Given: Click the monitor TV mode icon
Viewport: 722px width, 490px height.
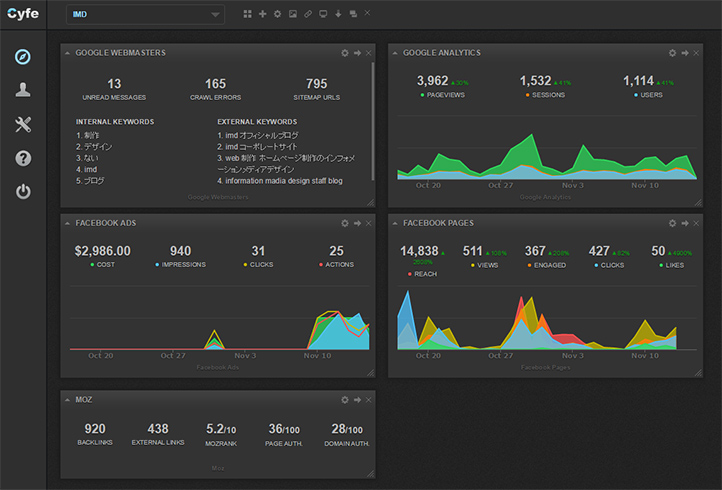Looking at the screenshot, I should tap(323, 14).
